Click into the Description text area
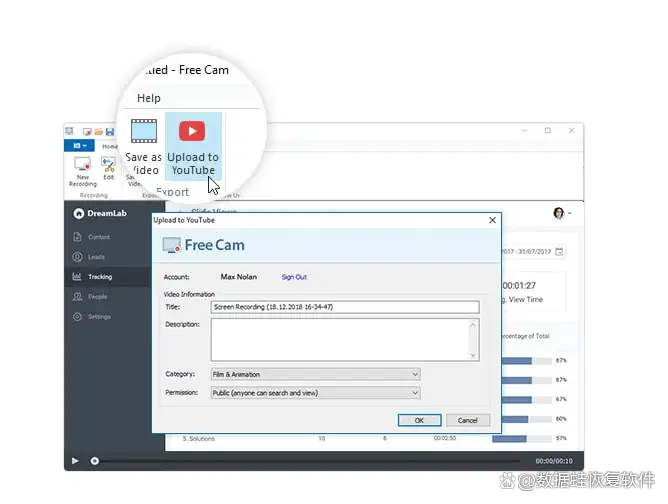The width and height of the screenshot is (668, 504). (x=340, y=340)
